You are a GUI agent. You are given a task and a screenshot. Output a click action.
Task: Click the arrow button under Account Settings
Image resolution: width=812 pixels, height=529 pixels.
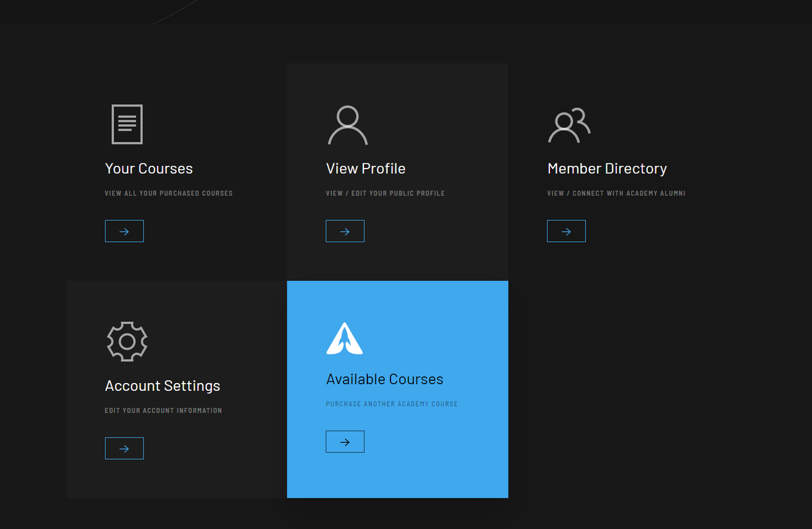click(x=124, y=448)
